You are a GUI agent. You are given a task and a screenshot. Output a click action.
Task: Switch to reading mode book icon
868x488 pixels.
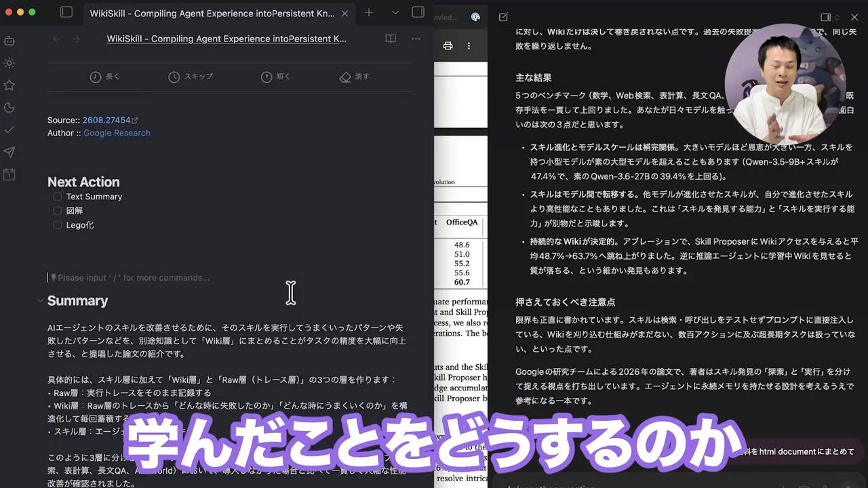pyautogui.click(x=391, y=39)
